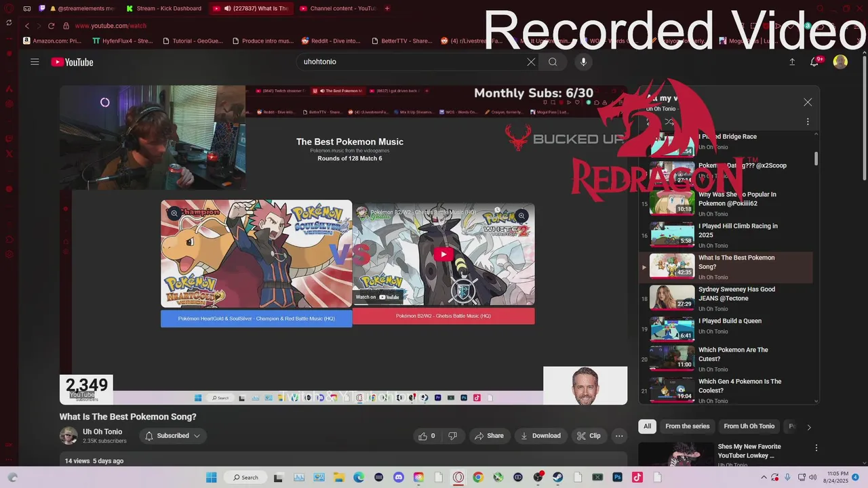Open the clock showing 11:05 PM

click(837, 477)
